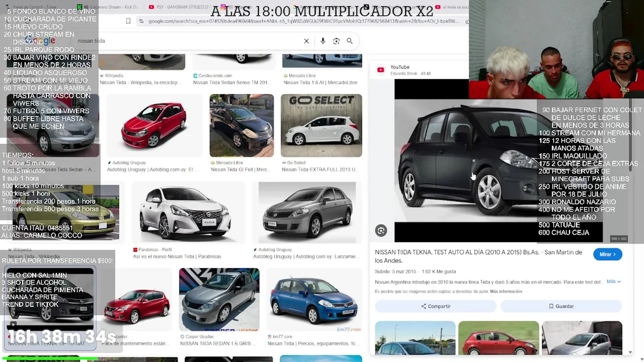Click Así es el nuevo Nissan Tiida caption
This screenshot has height=362, width=644.
pos(177,256)
